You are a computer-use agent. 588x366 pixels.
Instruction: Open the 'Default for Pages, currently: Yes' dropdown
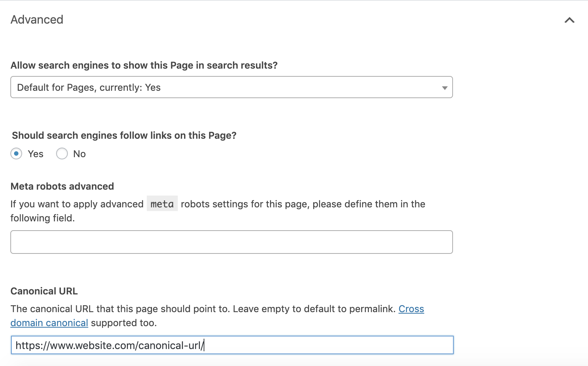(231, 87)
